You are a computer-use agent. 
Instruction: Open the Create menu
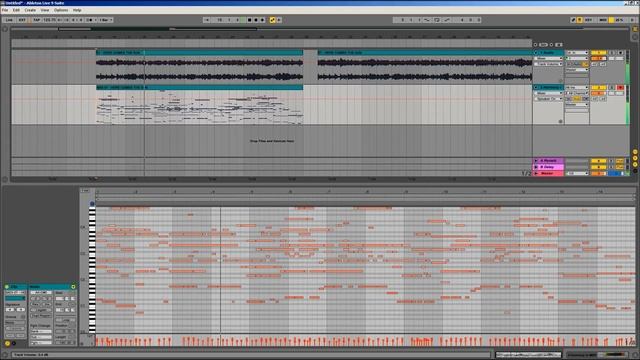[30, 10]
